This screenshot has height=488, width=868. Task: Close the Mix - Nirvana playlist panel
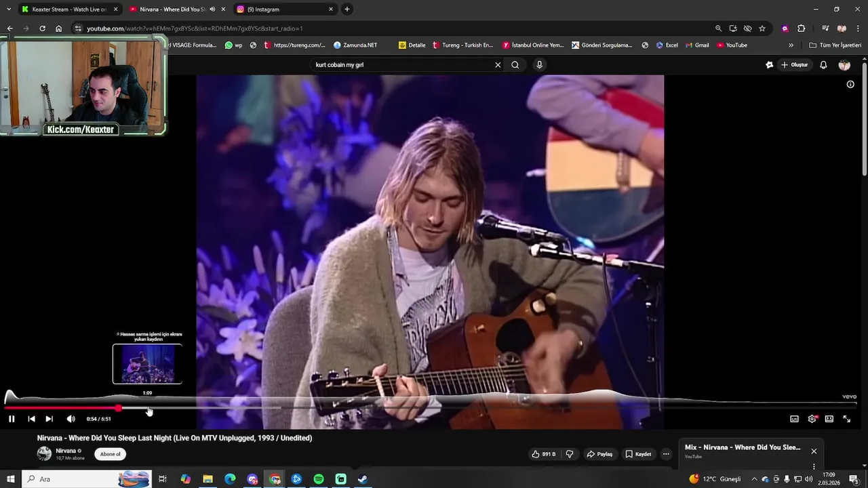click(x=814, y=451)
